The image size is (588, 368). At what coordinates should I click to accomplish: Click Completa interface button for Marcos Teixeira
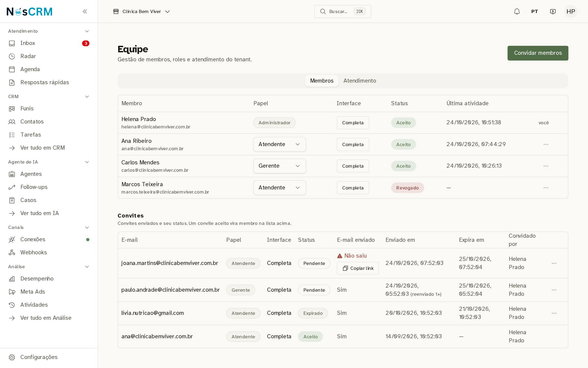click(x=353, y=188)
